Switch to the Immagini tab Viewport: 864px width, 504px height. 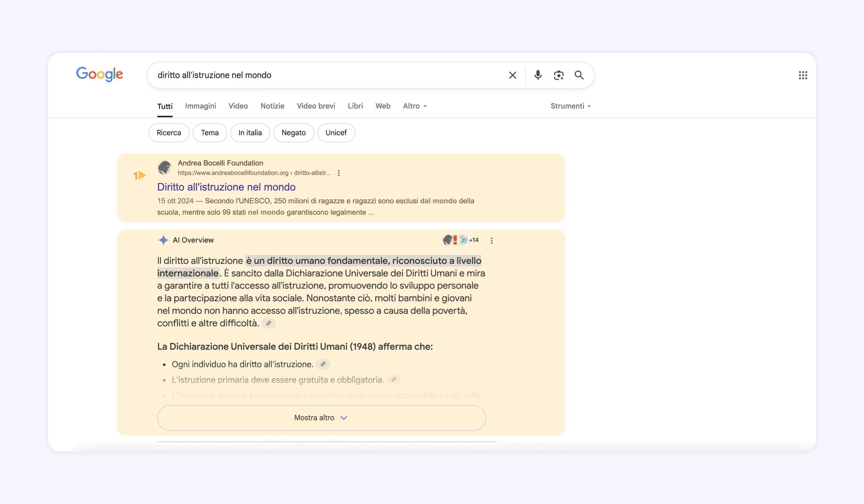coord(201,106)
